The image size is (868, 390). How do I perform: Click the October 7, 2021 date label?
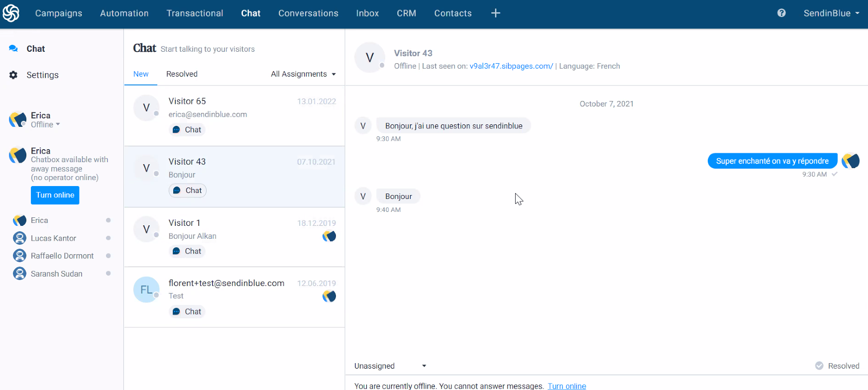pyautogui.click(x=607, y=104)
